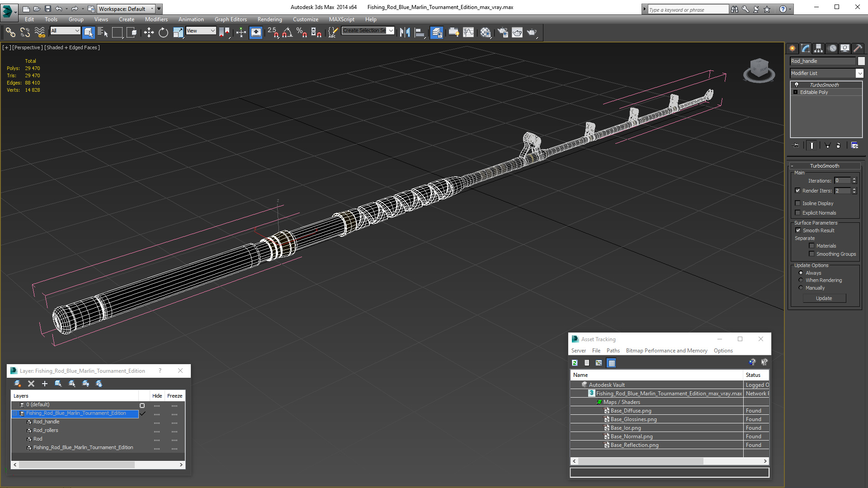
Task: Open Configure Modifier Sets icon
Action: 854,145
